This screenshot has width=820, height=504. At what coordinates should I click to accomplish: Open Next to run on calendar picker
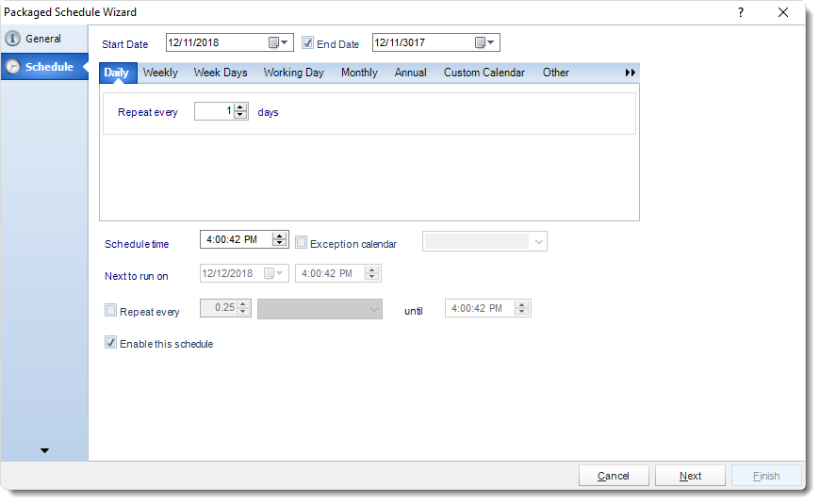(x=273, y=273)
